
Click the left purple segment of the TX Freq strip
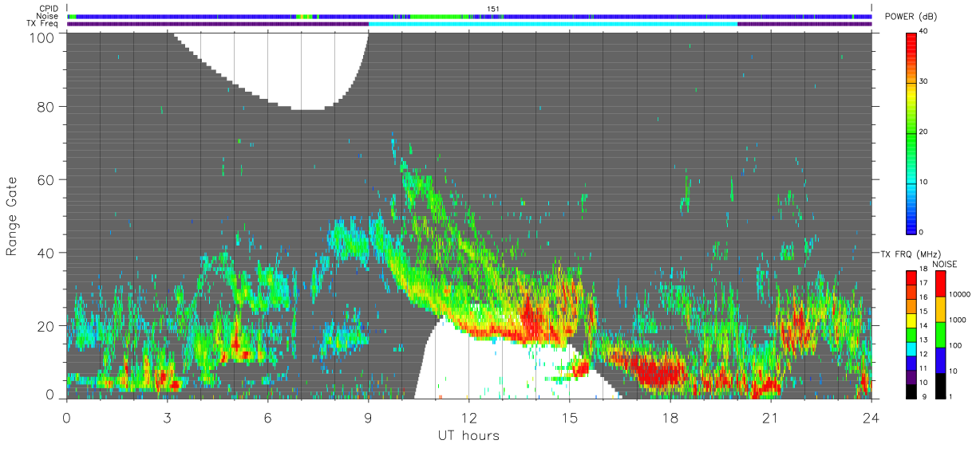[x=218, y=24]
